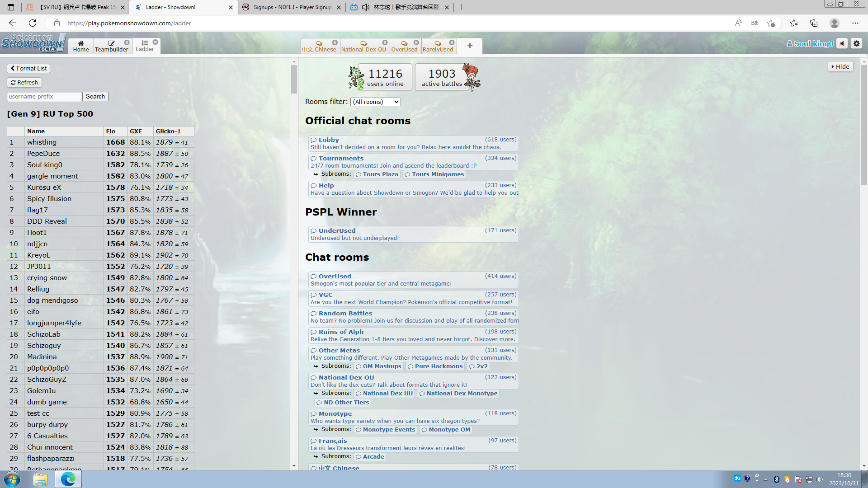
Task: Mute the browser tab playing audio
Action: point(366,7)
